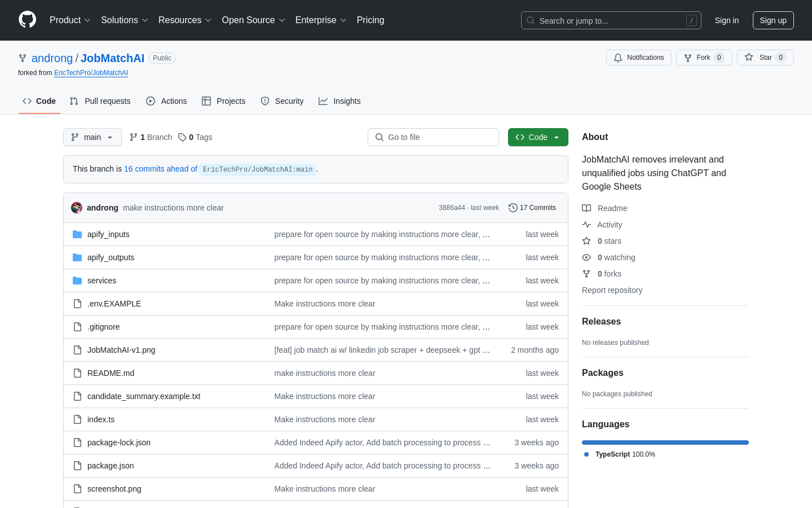Image resolution: width=812 pixels, height=508 pixels.
Task: Switch to the Insights tab
Action: (339, 101)
